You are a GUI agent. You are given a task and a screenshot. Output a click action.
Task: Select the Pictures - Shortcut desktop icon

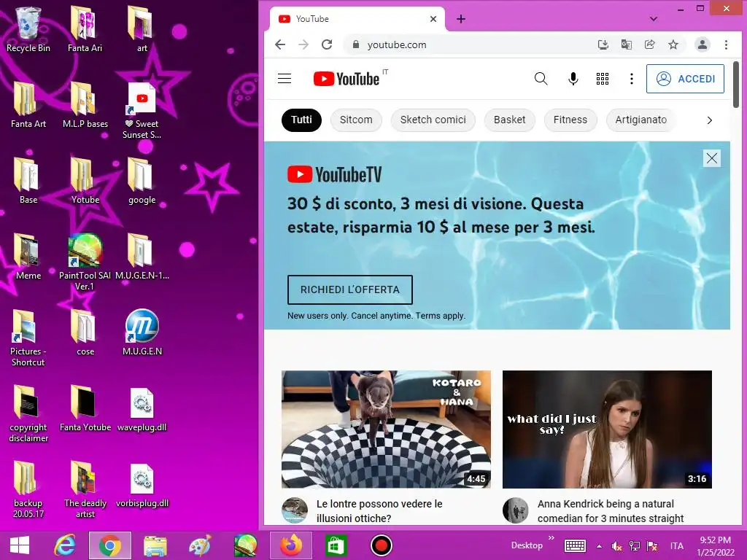click(x=28, y=338)
